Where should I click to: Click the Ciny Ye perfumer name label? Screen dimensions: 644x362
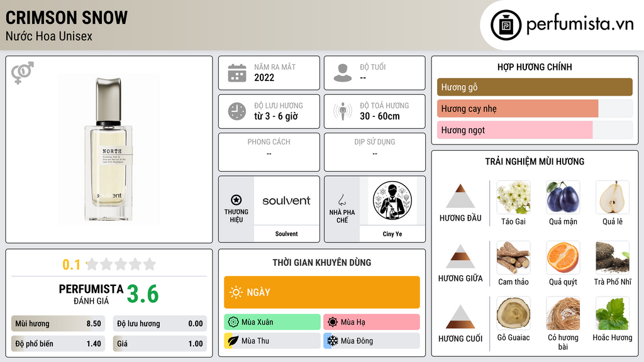click(392, 234)
